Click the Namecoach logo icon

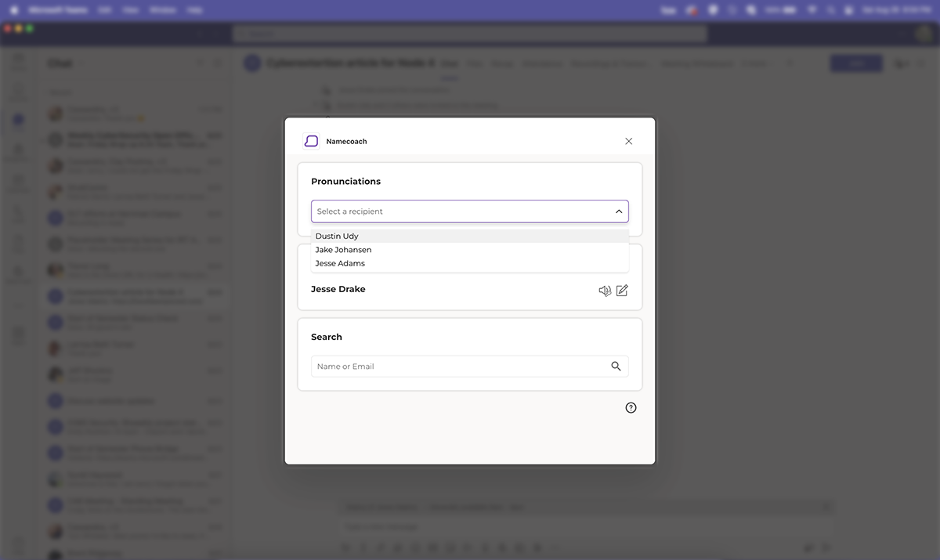pyautogui.click(x=311, y=141)
